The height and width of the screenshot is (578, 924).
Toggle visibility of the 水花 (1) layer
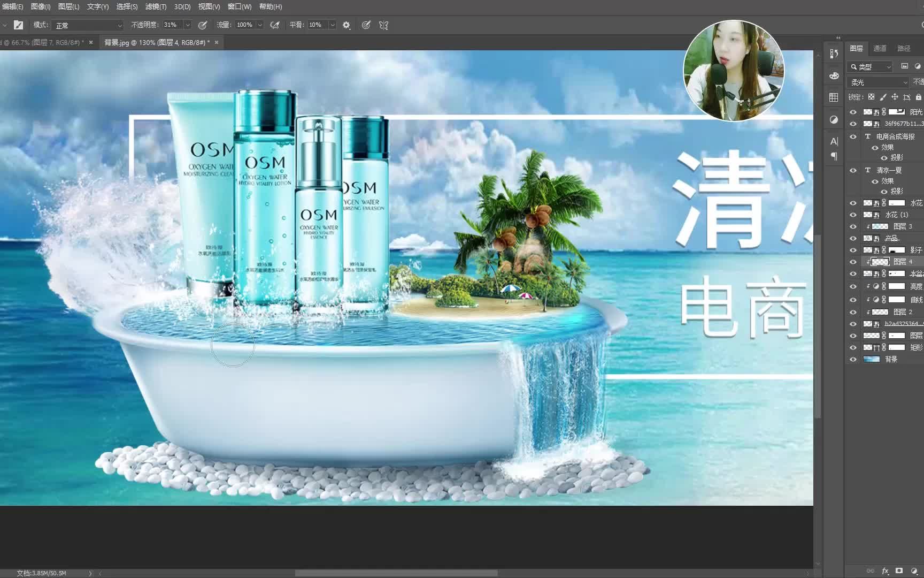pos(853,215)
